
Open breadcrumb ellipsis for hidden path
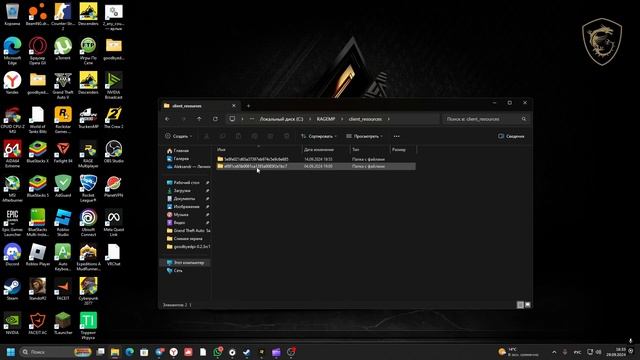251,119
